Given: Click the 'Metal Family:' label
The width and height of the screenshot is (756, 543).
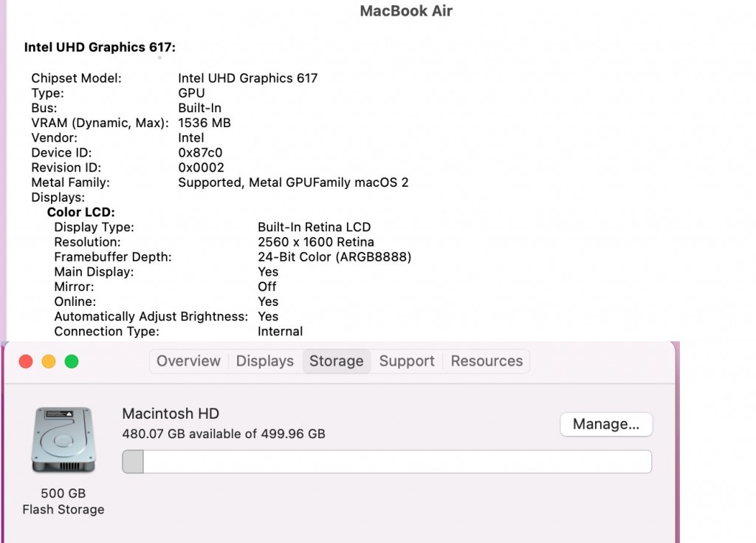Looking at the screenshot, I should tap(70, 182).
